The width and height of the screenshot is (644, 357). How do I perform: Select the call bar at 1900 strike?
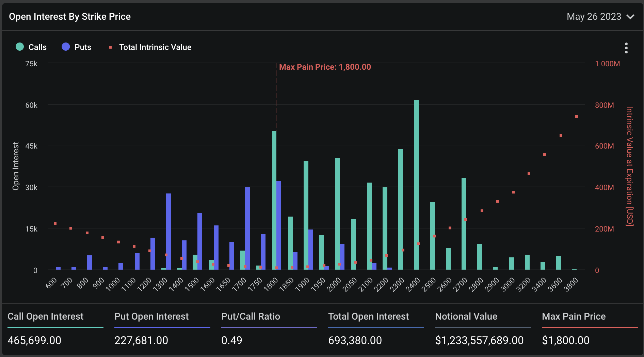pos(306,215)
